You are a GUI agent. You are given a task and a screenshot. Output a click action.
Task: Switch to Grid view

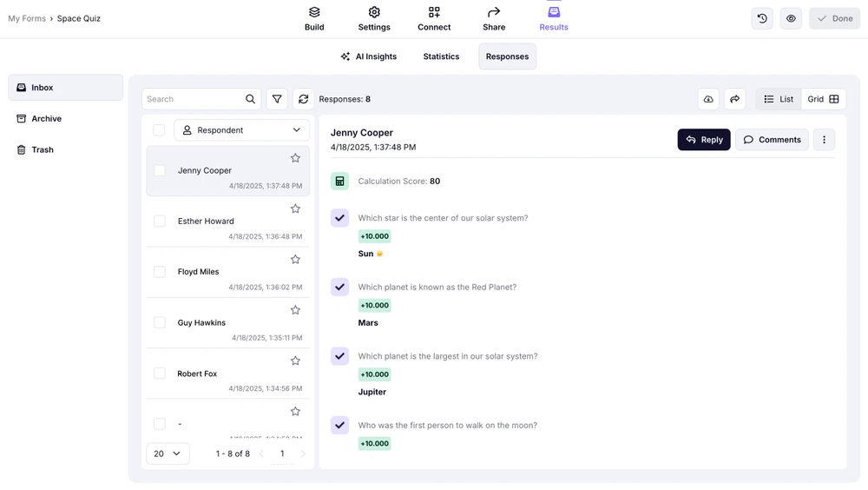[x=823, y=99]
